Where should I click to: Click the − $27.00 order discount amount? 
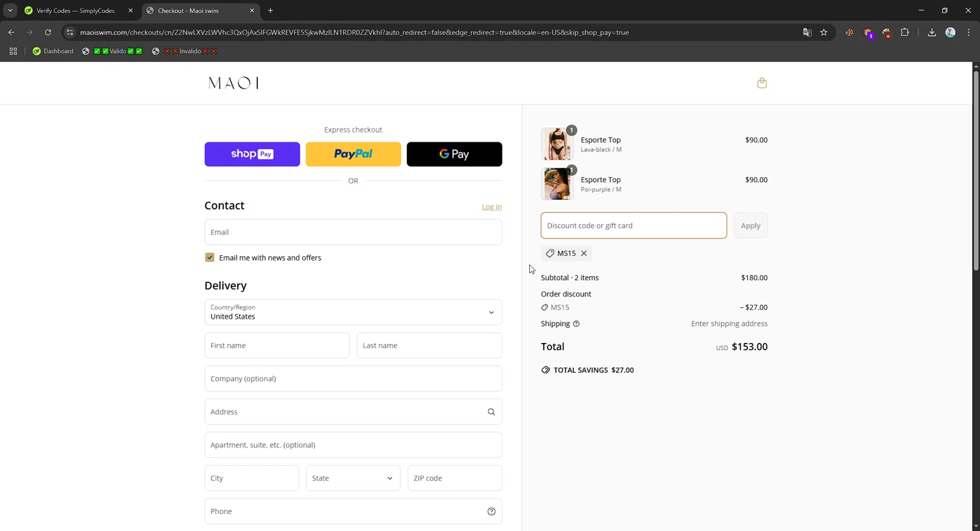753,308
